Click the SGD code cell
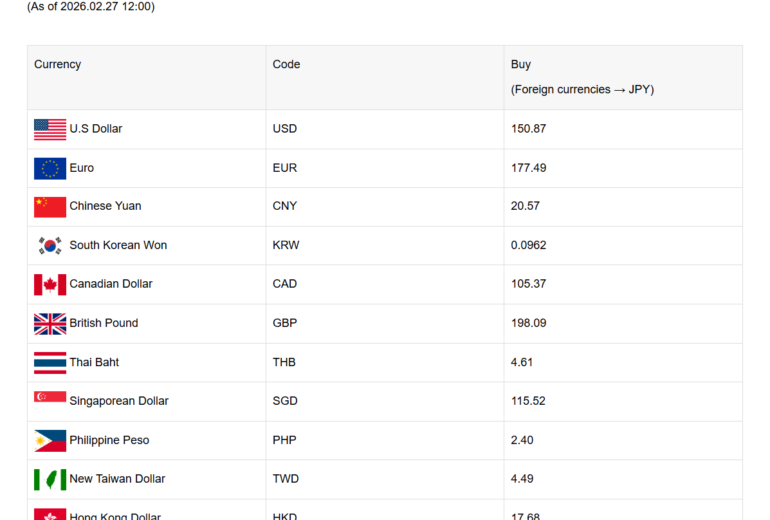This screenshot has width=770, height=520. point(285,401)
